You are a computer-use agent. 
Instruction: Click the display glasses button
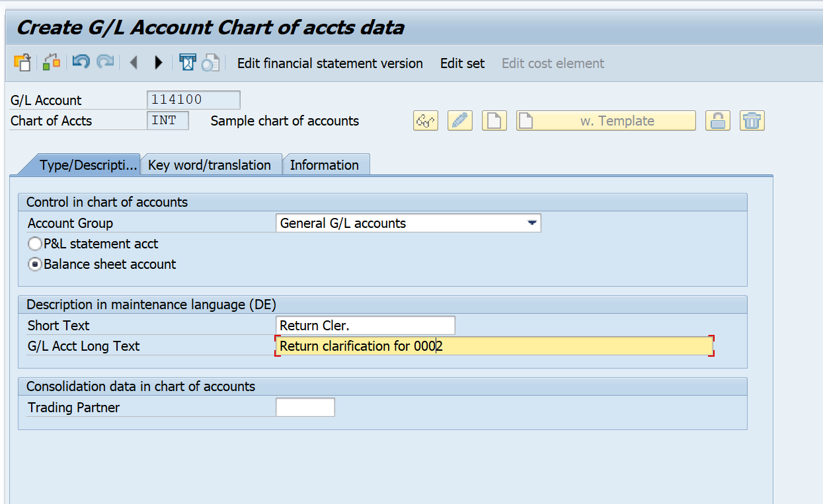tap(426, 121)
